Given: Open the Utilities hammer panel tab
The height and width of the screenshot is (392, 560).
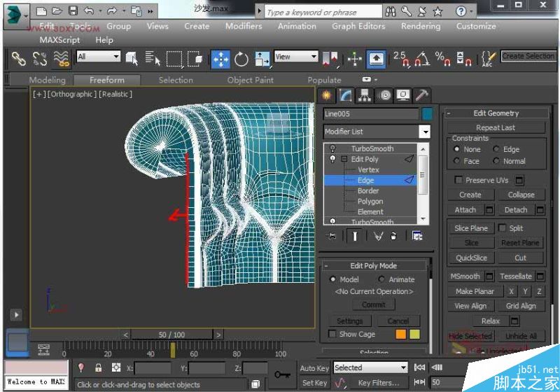Looking at the screenshot, I should [422, 95].
